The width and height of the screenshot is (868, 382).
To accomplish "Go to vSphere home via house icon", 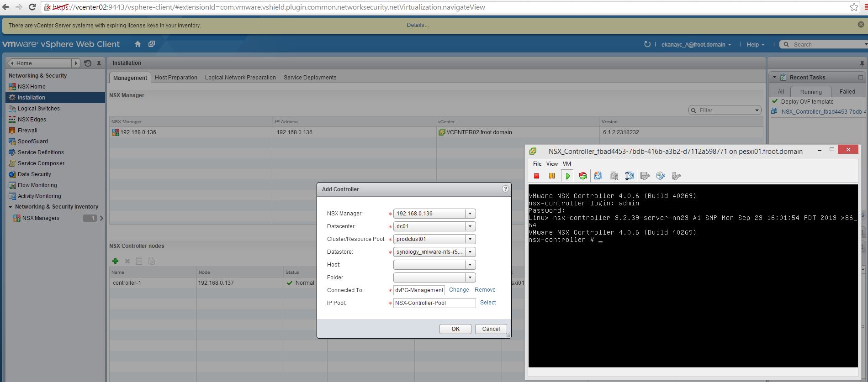I will coord(138,44).
